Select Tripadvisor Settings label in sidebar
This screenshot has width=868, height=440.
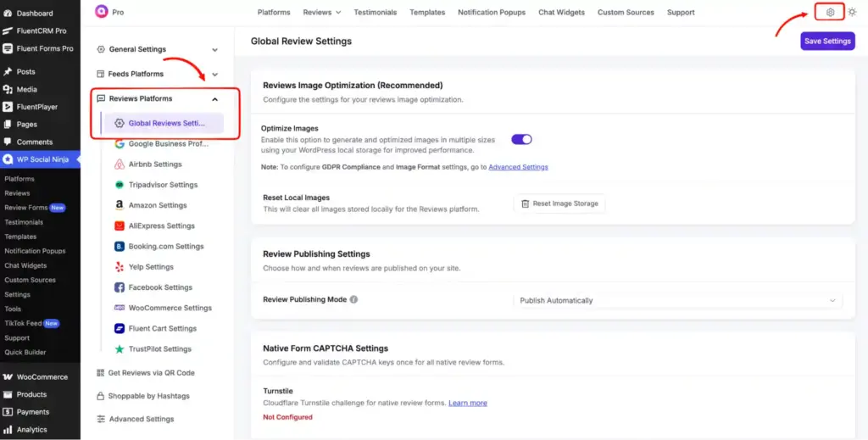(x=163, y=185)
